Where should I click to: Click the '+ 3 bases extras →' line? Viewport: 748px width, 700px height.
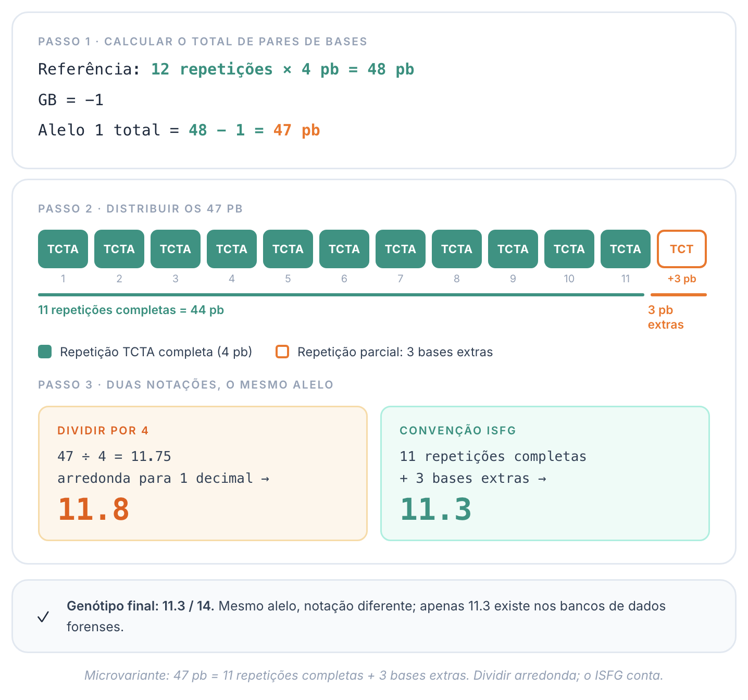pyautogui.click(x=473, y=478)
